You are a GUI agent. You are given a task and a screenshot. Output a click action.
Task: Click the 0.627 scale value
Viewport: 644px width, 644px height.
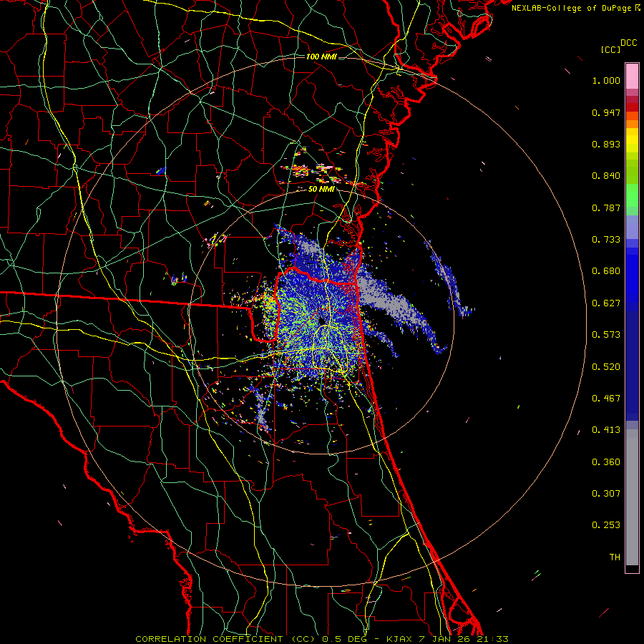tap(606, 303)
